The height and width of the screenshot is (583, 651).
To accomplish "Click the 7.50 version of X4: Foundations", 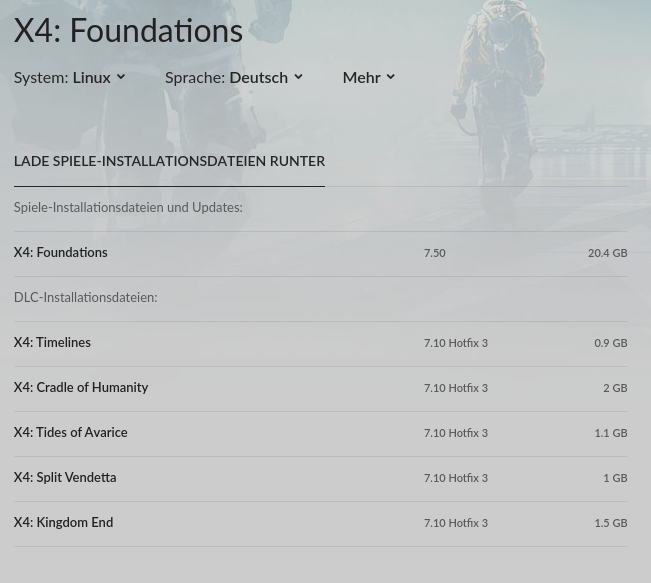I will click(x=435, y=253).
